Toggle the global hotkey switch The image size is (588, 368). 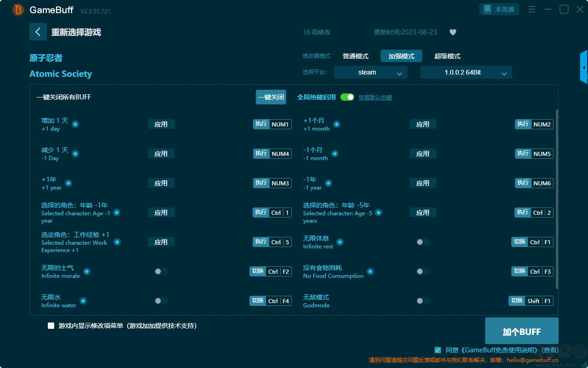point(347,97)
